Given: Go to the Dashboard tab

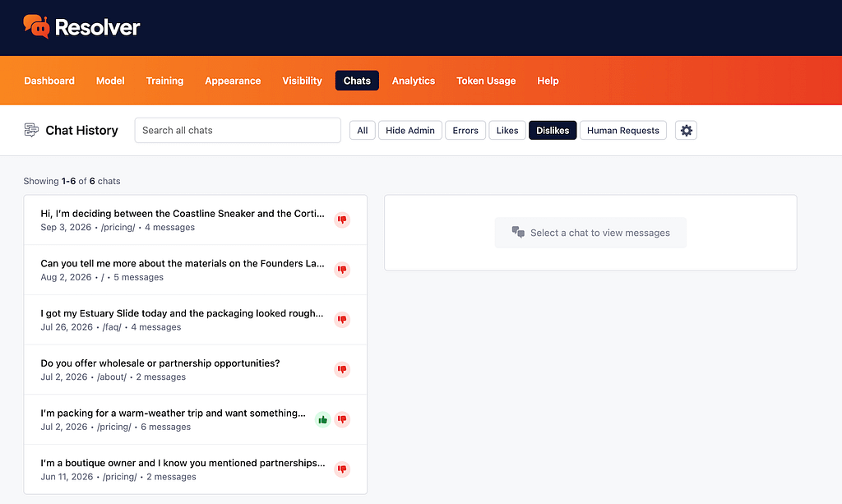Looking at the screenshot, I should click(49, 81).
